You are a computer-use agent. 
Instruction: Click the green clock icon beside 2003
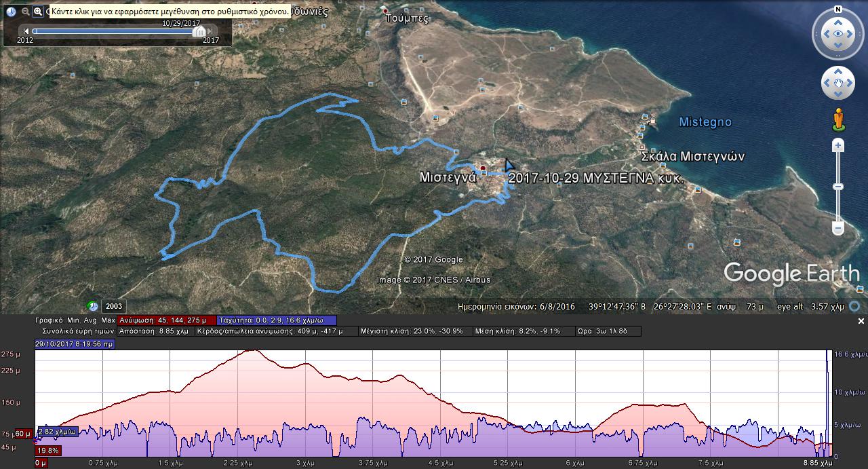[93, 306]
